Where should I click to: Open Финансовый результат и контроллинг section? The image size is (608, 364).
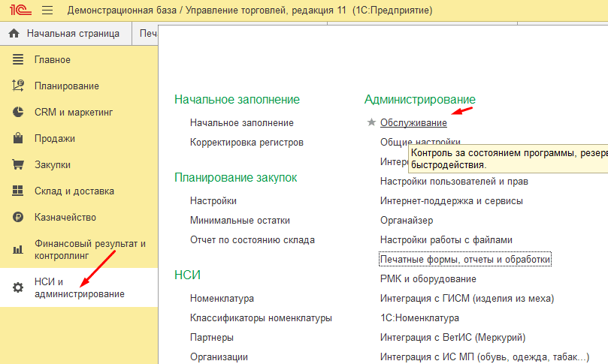click(79, 249)
